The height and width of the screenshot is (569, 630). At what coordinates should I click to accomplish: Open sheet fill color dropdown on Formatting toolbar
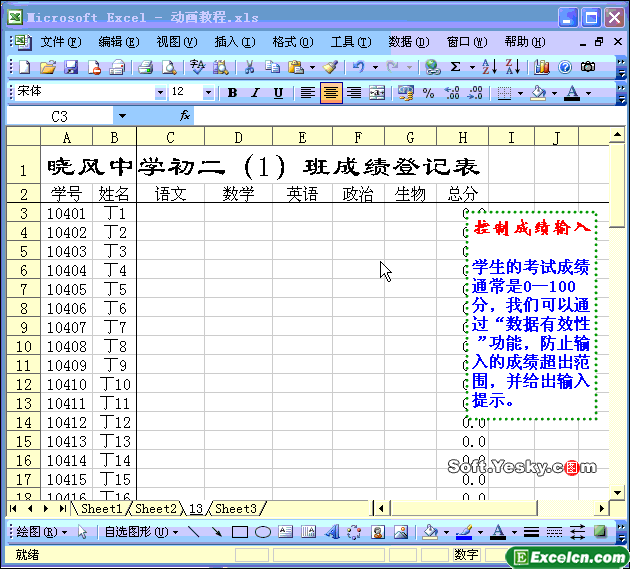click(554, 93)
